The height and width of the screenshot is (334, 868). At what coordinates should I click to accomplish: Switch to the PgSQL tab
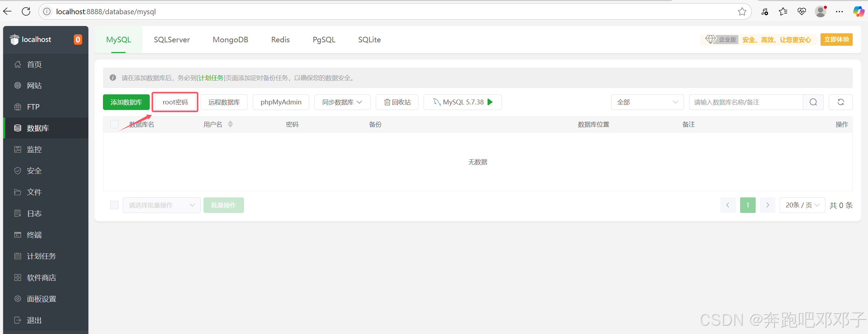324,40
